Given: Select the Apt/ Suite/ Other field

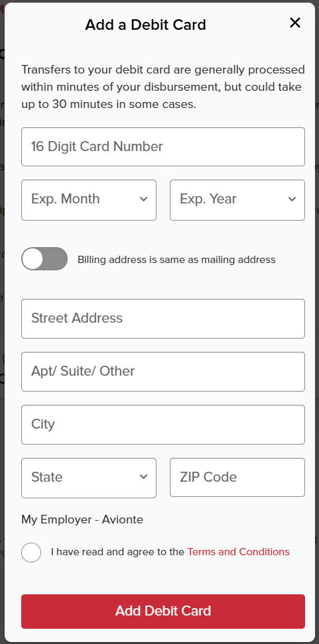Looking at the screenshot, I should pyautogui.click(x=163, y=372).
